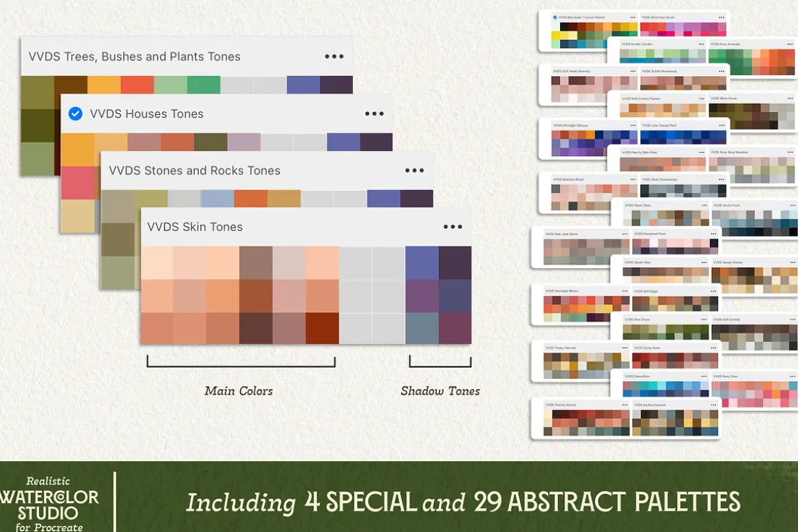The width and height of the screenshot is (798, 532).
Task: Select the Olive Grove palette title
Action: (x=723, y=98)
